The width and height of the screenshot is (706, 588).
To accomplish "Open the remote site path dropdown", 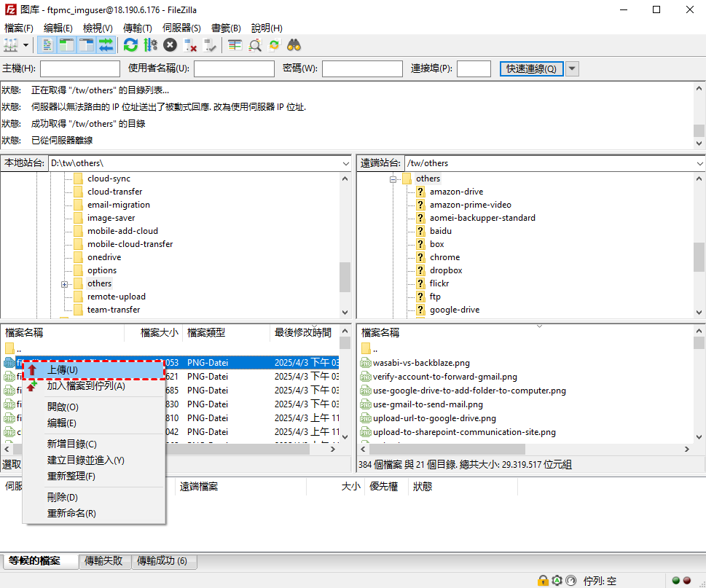I will coord(699,163).
